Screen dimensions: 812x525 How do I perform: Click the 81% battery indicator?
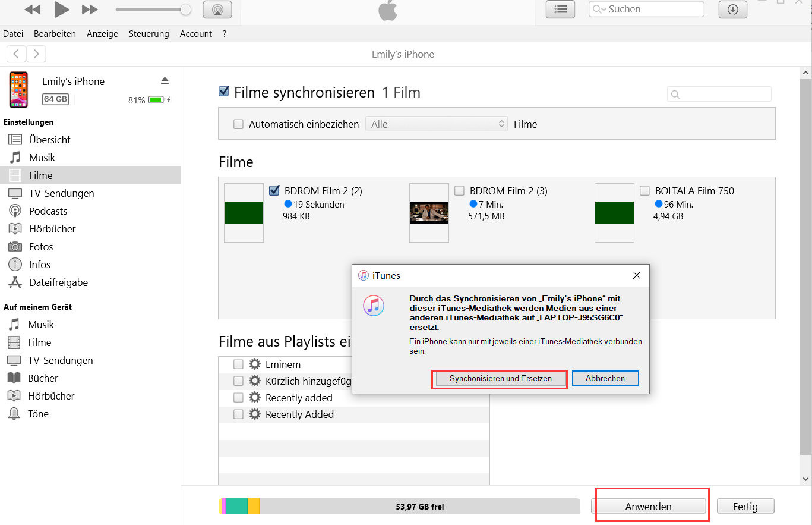[x=150, y=100]
